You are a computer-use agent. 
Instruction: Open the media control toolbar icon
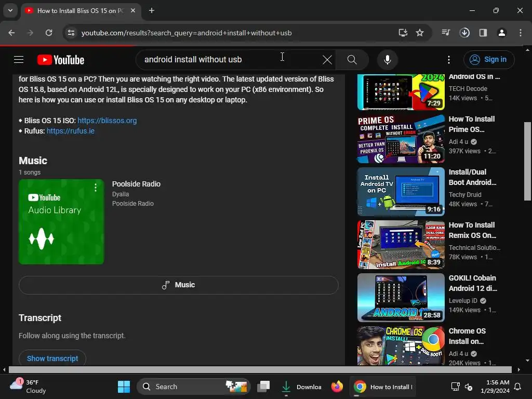coord(446,33)
